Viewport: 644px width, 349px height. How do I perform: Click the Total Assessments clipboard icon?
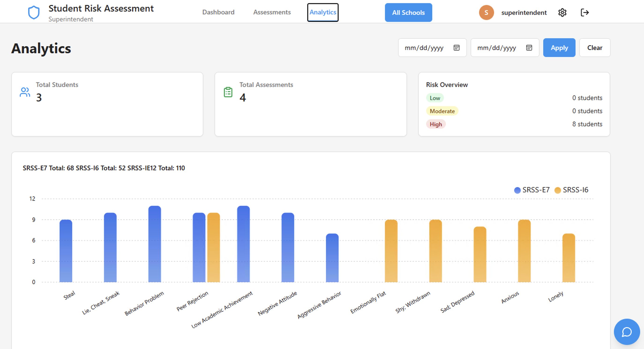pyautogui.click(x=228, y=92)
